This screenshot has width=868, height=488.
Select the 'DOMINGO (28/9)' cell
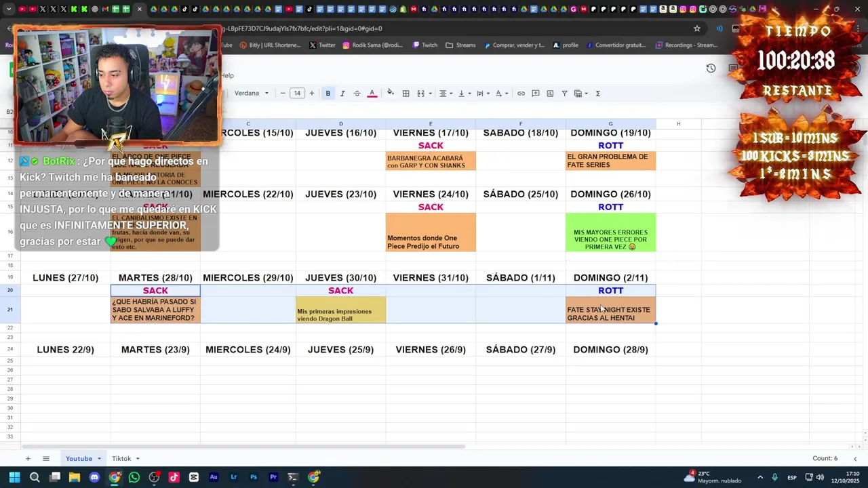610,350
